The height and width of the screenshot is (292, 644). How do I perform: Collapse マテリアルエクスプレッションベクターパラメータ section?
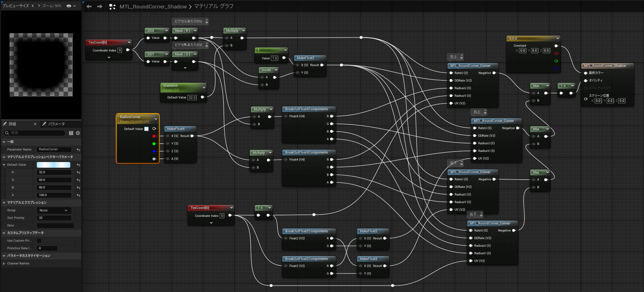tap(4, 157)
